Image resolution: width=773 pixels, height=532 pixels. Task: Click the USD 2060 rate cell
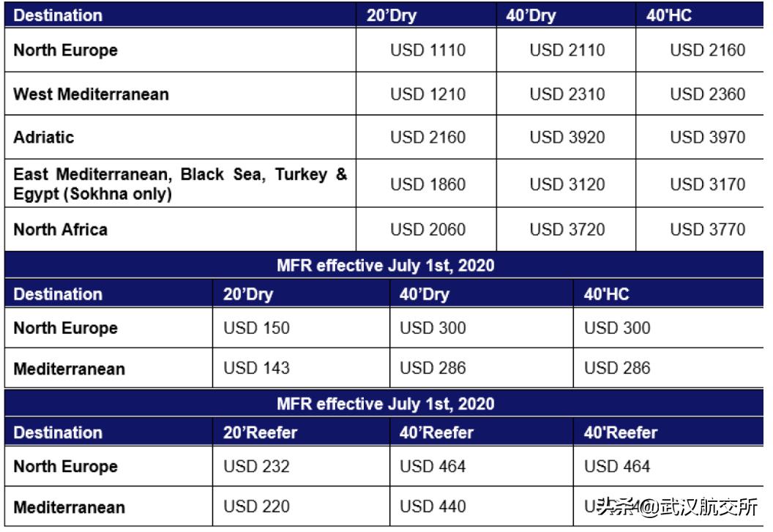427,230
